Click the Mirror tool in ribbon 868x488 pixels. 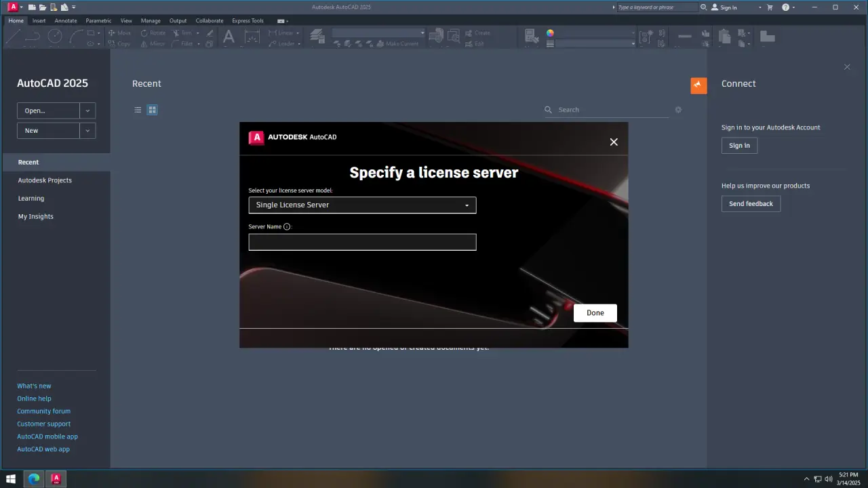(153, 43)
